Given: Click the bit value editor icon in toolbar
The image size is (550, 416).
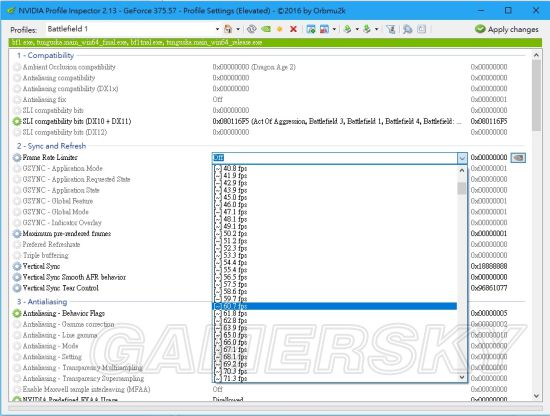Looking at the screenshot, I should (422, 29).
